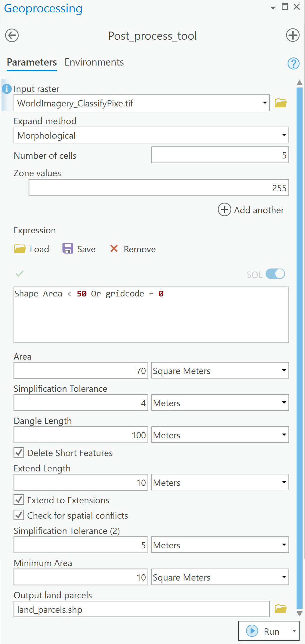
Task: Click Add another zone value plus icon
Action: tap(224, 210)
